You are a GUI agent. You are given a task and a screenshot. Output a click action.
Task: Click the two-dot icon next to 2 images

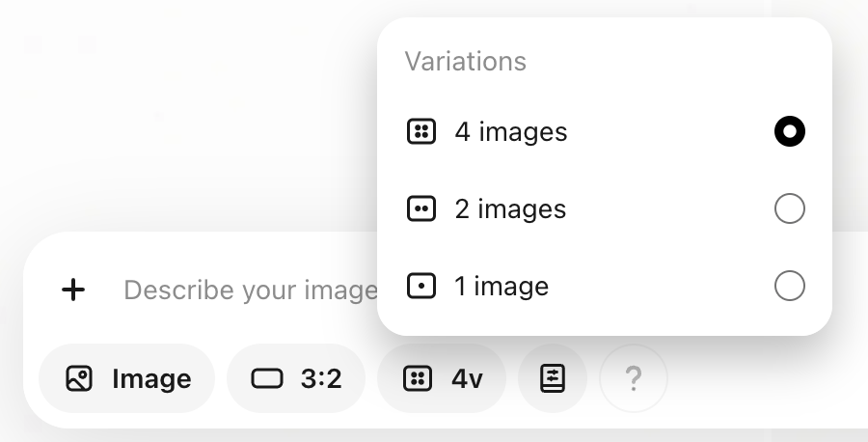coord(421,209)
